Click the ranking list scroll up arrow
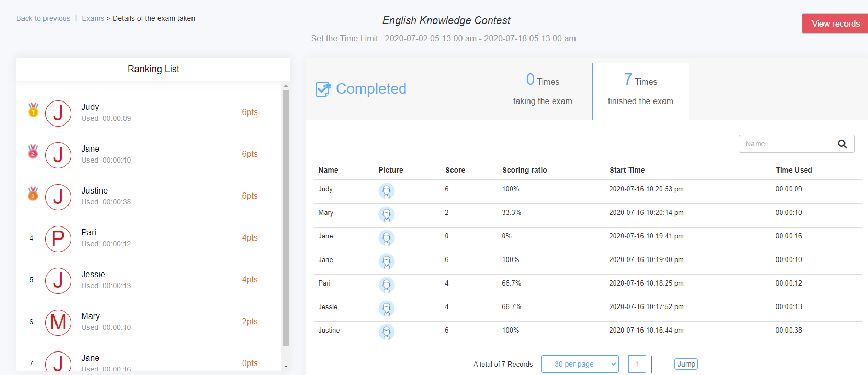The image size is (868, 375). 286,86
